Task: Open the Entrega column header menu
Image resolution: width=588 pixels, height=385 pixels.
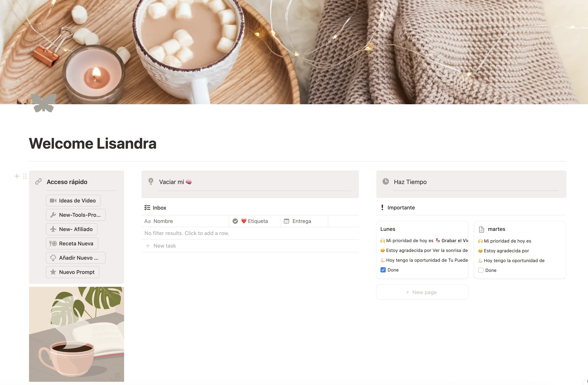Action: (x=304, y=221)
